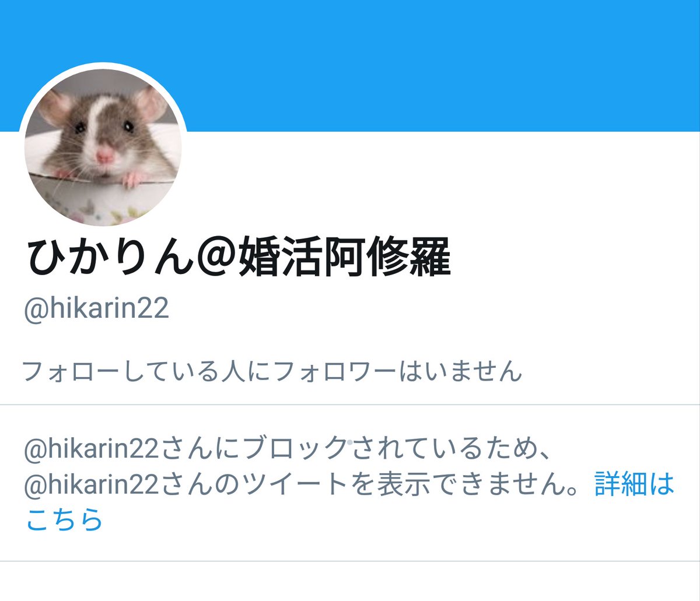Open the 詳細は link at line end
Screen dimensions: 700x601
click(x=634, y=485)
